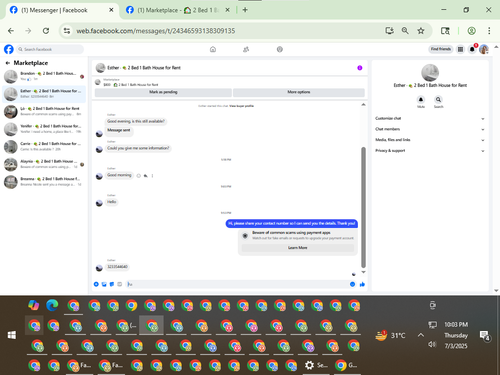The width and height of the screenshot is (500, 375).
Task: Open the Chrome three-dot menu
Action: point(489,31)
